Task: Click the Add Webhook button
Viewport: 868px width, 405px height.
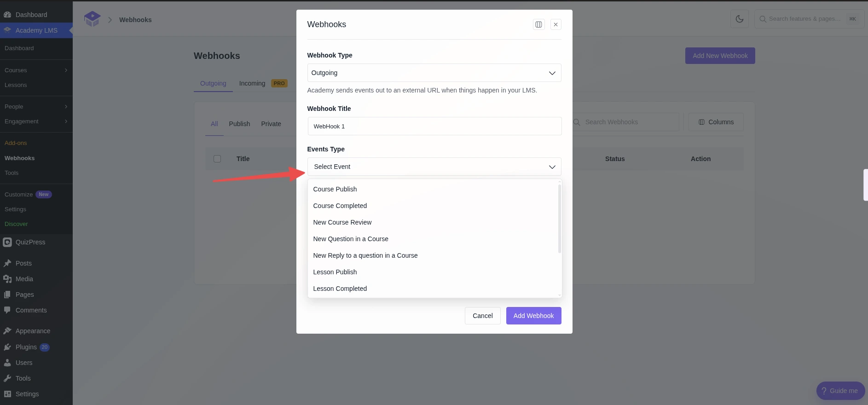Action: coord(534,316)
